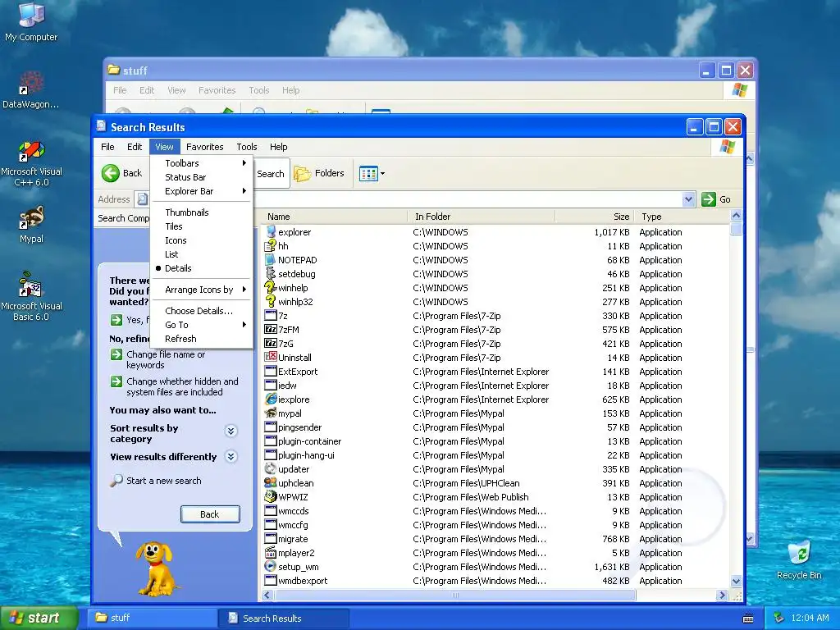Image resolution: width=840 pixels, height=630 pixels.
Task: Sort results by In Folder column header
Action: 482,217
